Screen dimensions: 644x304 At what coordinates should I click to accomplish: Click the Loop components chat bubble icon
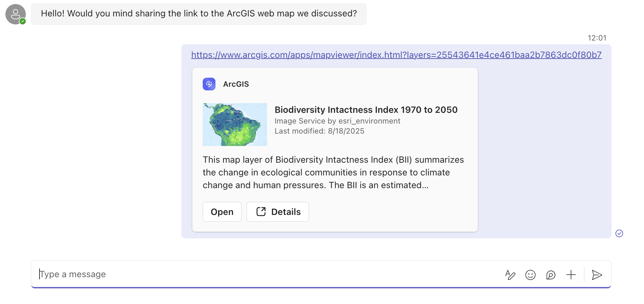point(551,275)
